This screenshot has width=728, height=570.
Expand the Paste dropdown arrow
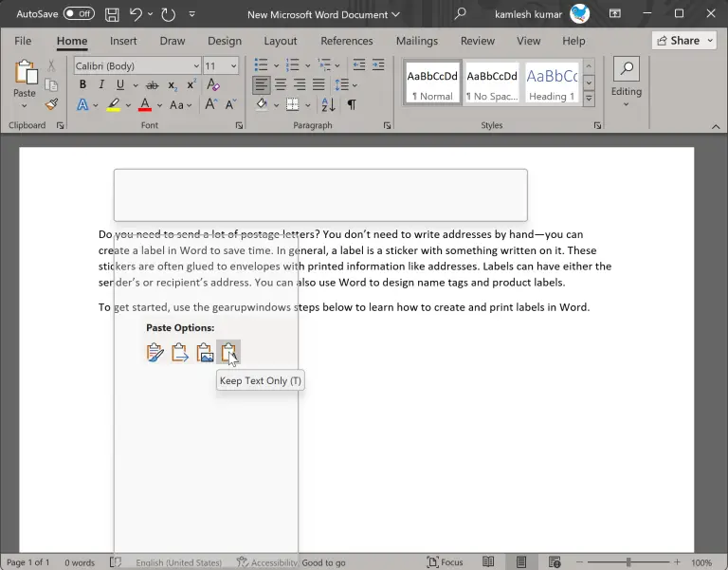pos(24,106)
